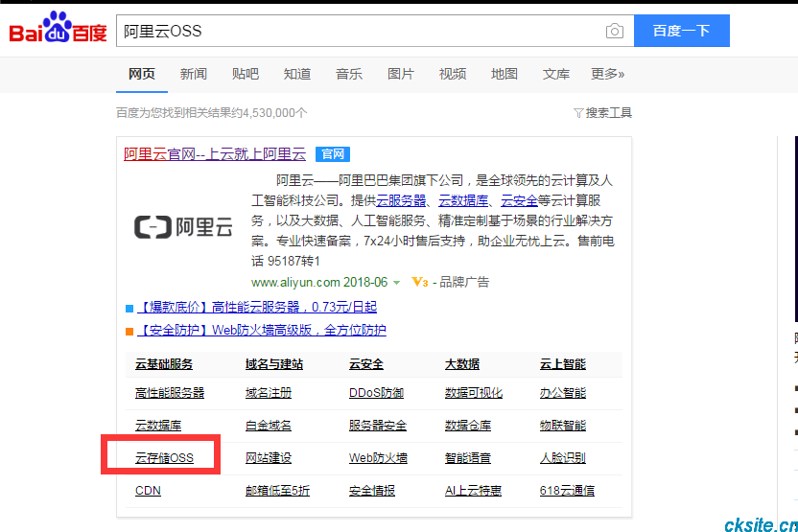This screenshot has width=798, height=532.
Task: Click the 百度一下 search button
Action: [x=681, y=31]
